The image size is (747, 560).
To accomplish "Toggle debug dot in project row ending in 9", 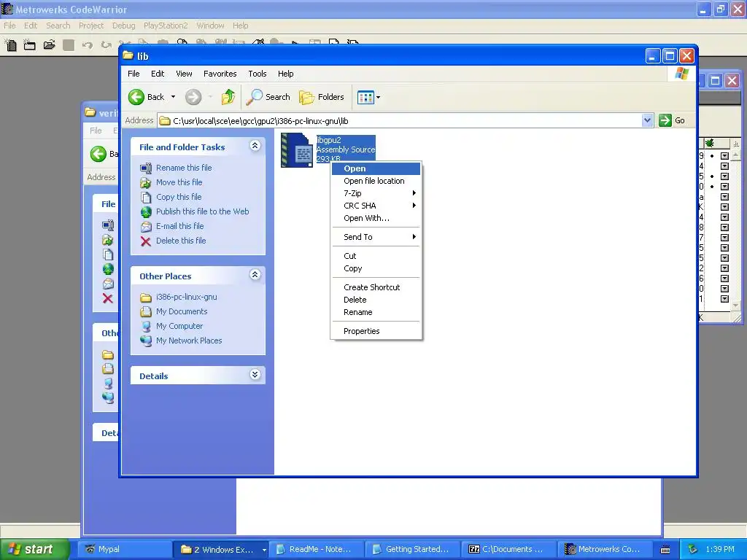I will 712,156.
